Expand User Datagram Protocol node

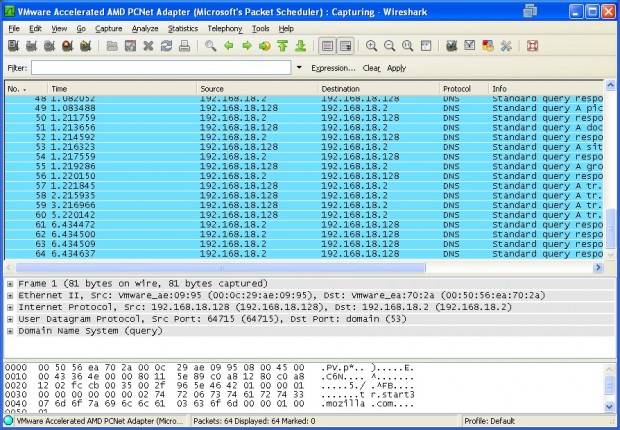coord(10,320)
